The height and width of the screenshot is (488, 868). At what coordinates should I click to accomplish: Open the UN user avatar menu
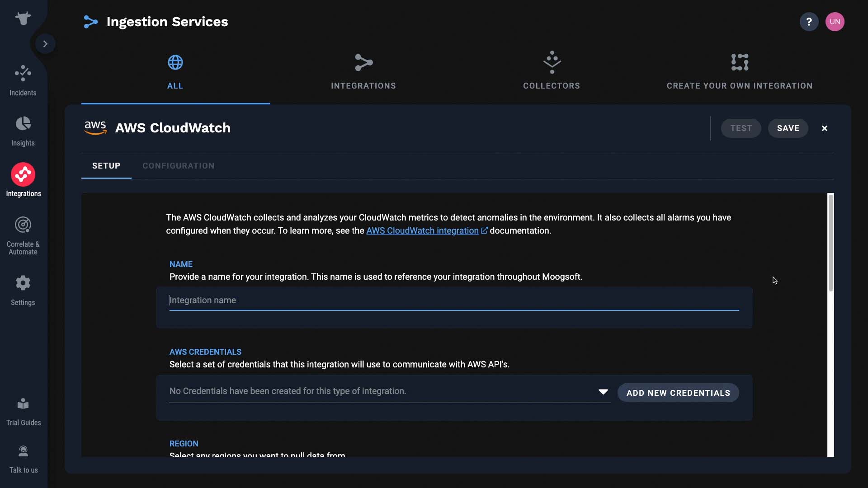835,22
